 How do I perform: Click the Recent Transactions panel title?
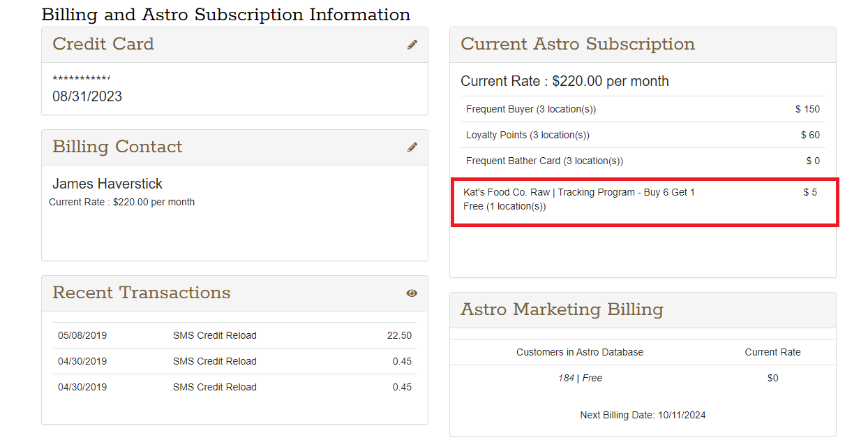142,293
